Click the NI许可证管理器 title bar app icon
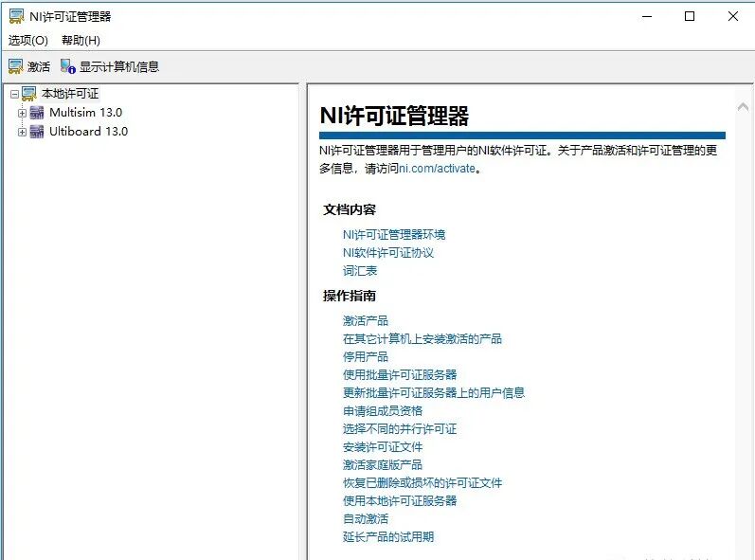Screen dimensions: 755x560 16,16
